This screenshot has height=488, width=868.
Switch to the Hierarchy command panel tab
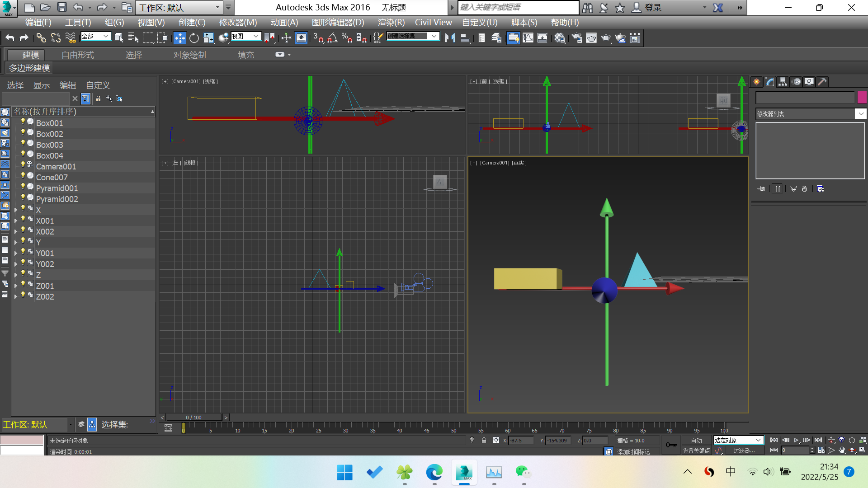(783, 82)
